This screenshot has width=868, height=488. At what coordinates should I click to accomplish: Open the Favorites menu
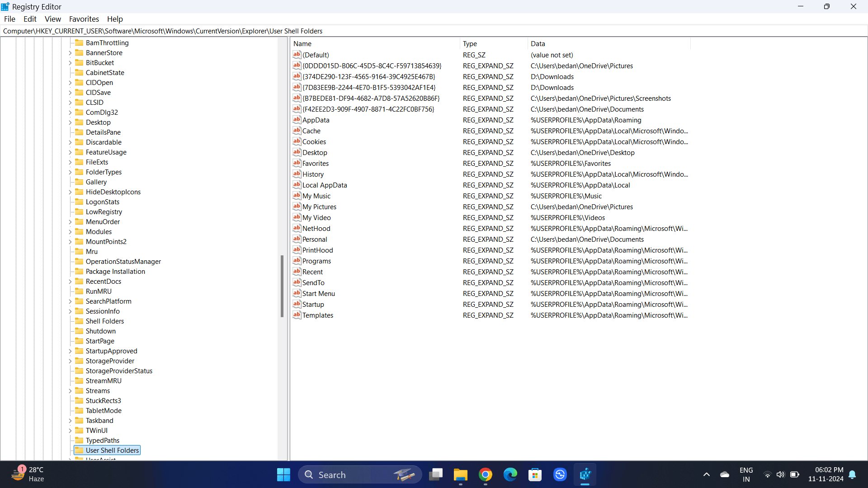(84, 19)
